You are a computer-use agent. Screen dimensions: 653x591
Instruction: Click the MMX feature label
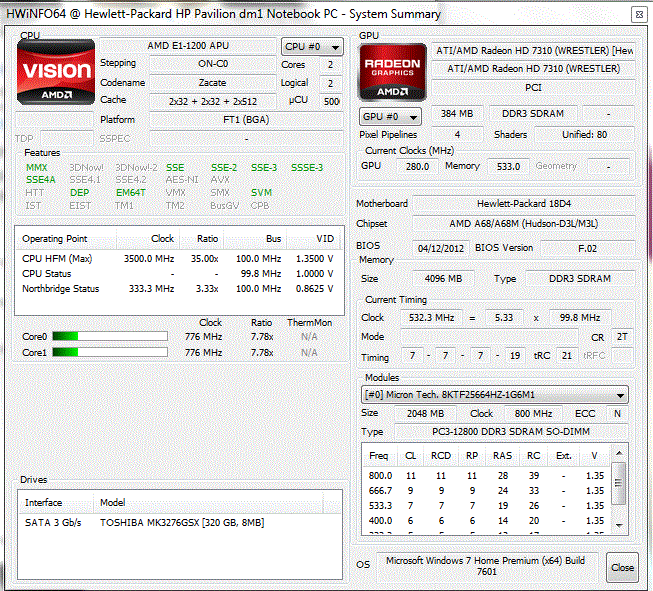[x=37, y=167]
